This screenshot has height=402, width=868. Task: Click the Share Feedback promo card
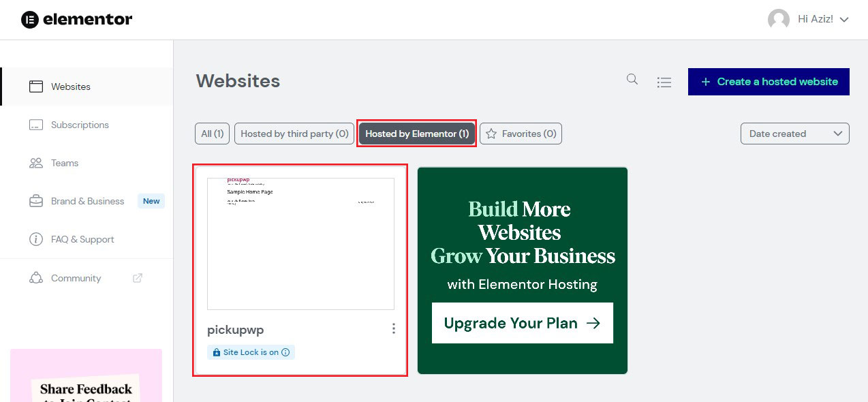[x=86, y=375]
